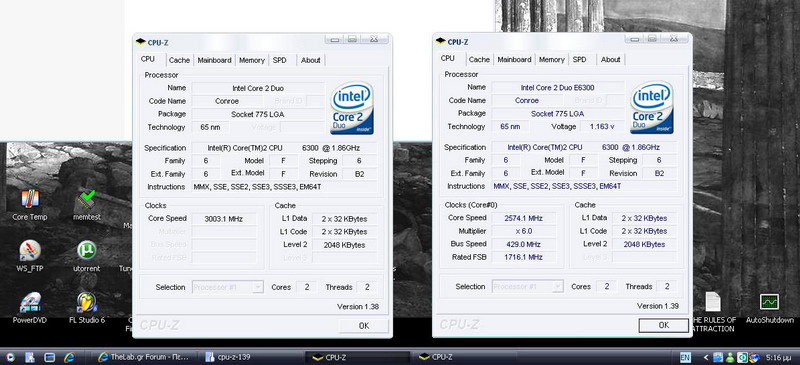Click OK in the version 1.38 CPU-Z window
This screenshot has width=800, height=365.
coord(364,326)
